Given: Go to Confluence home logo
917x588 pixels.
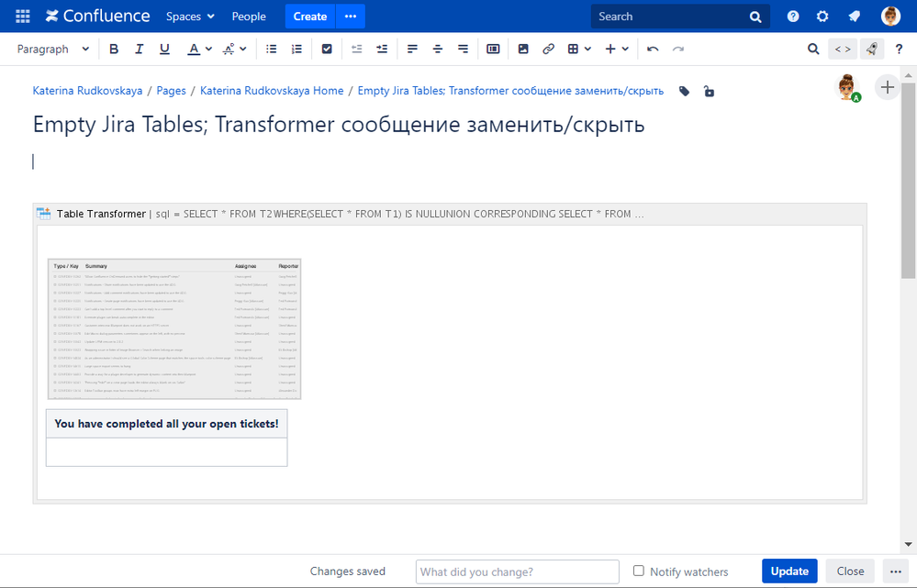Looking at the screenshot, I should 97,17.
